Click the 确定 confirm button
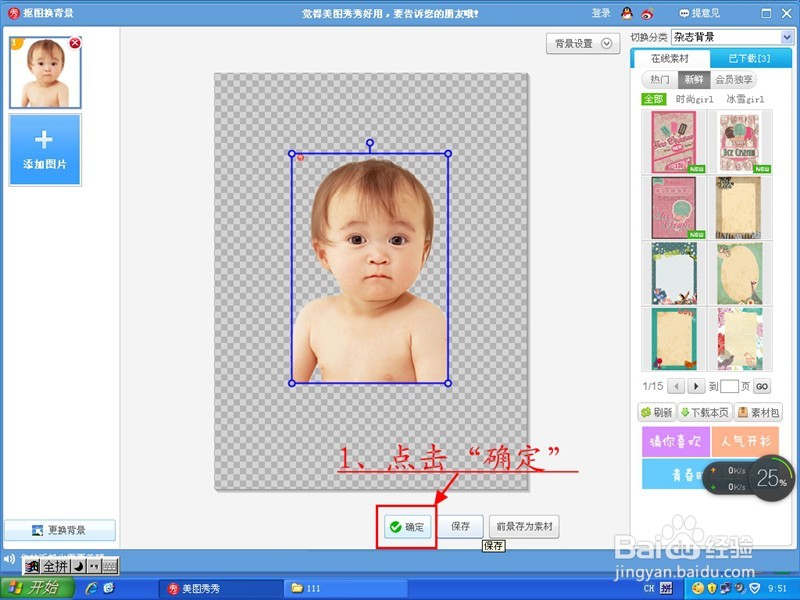800x600 pixels. coord(406,526)
